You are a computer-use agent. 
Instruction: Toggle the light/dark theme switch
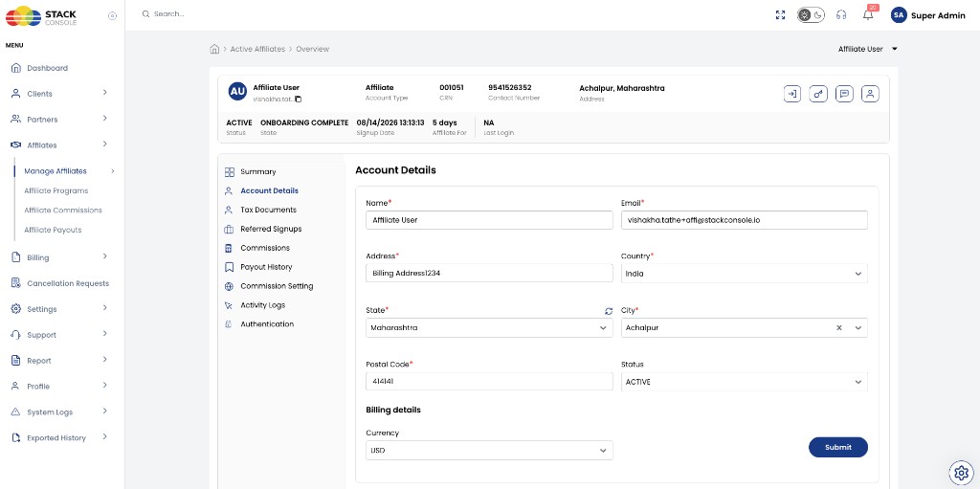(x=811, y=15)
